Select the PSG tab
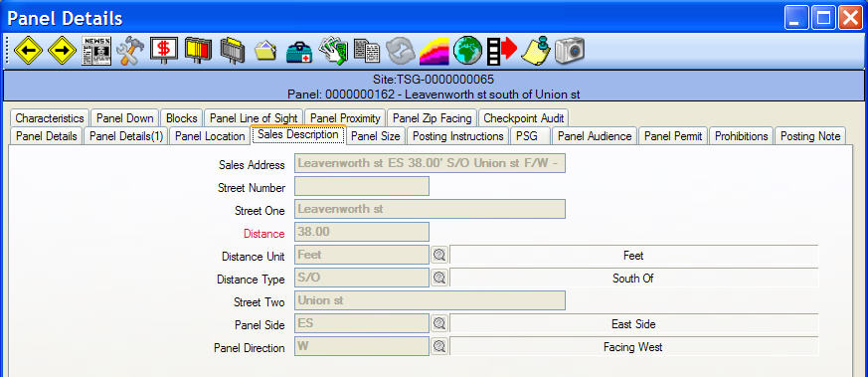868x377 pixels. coord(530,136)
